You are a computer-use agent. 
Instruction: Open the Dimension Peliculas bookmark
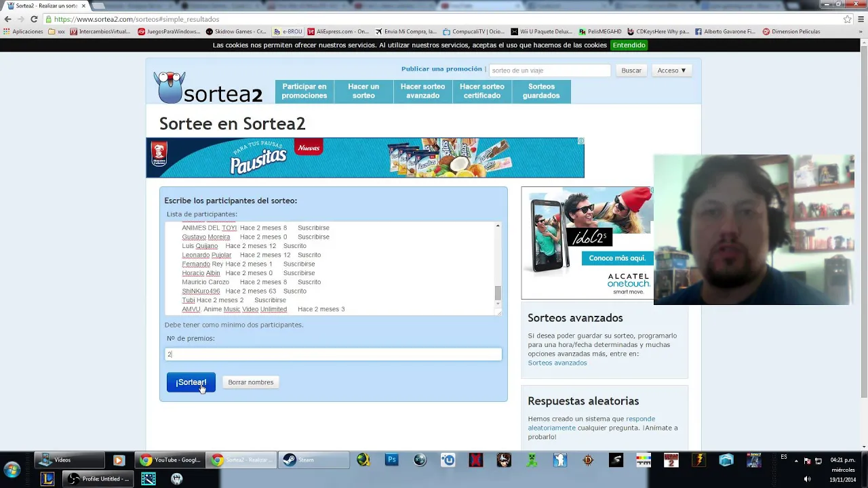tap(791, 31)
